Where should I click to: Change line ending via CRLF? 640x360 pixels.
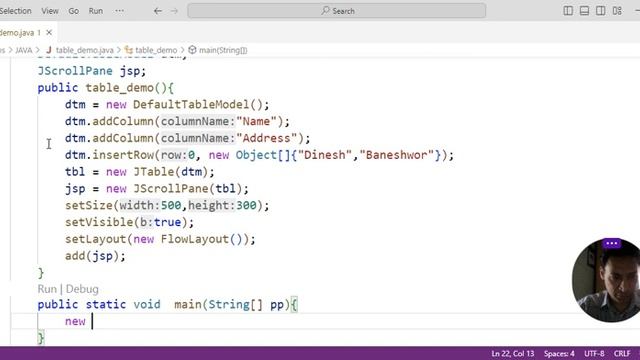622,353
